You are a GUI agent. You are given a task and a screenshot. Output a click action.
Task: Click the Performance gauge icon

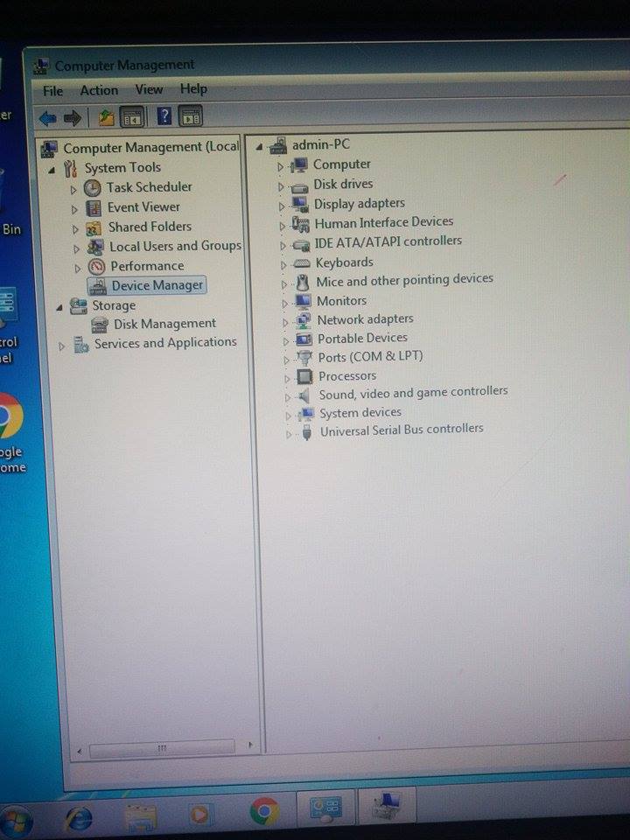tap(96, 266)
